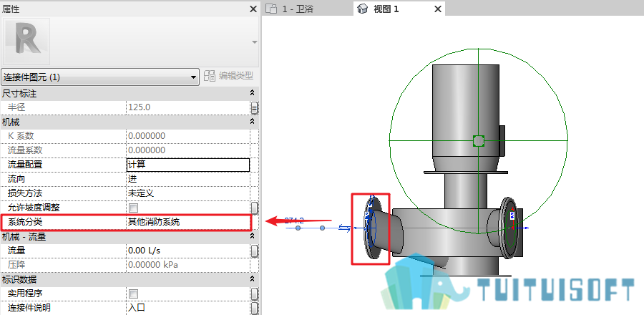Select the 流向 value 进
This screenshot has height=315, width=644.
coord(188,179)
